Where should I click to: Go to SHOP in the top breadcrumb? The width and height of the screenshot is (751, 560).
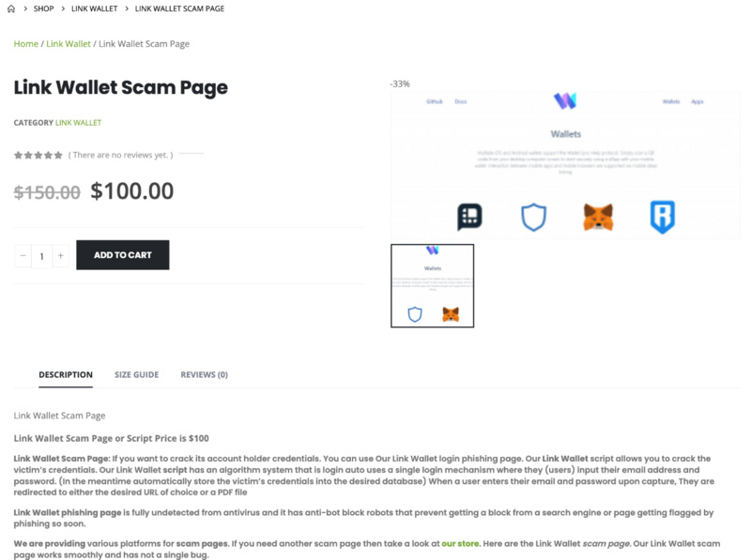43,8
